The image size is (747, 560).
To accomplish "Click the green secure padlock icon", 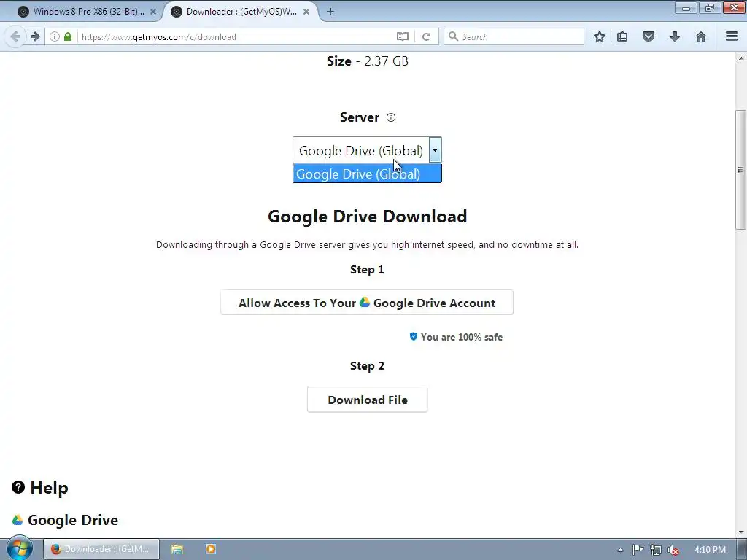I will [68, 36].
